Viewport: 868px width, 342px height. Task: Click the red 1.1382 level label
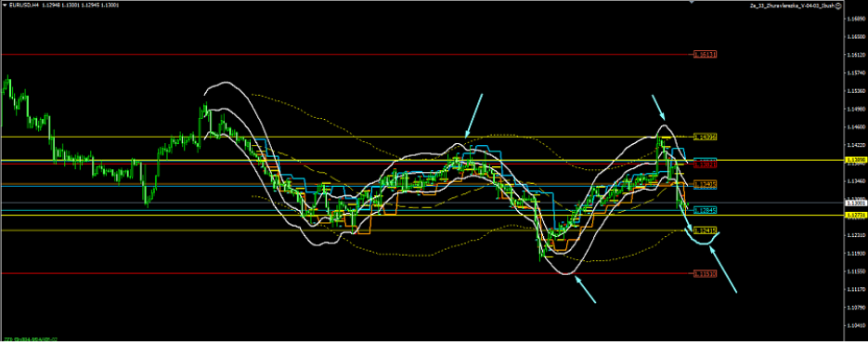pos(706,164)
